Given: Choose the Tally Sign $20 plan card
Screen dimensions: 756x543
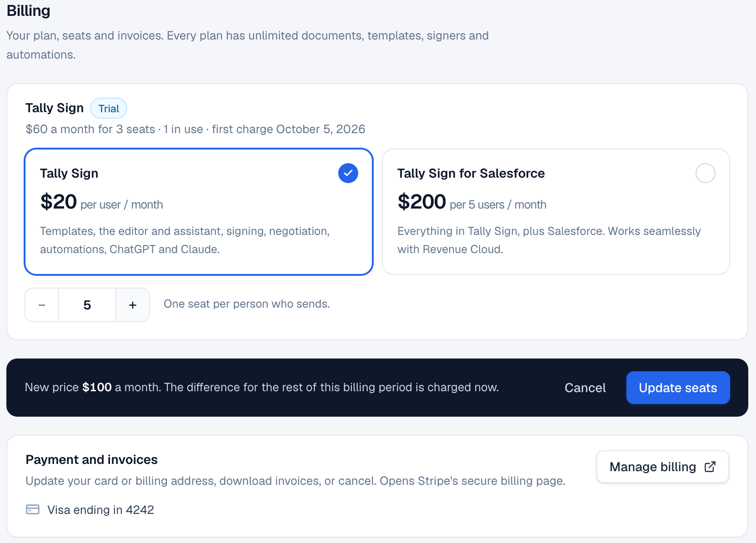Looking at the screenshot, I should click(x=199, y=212).
